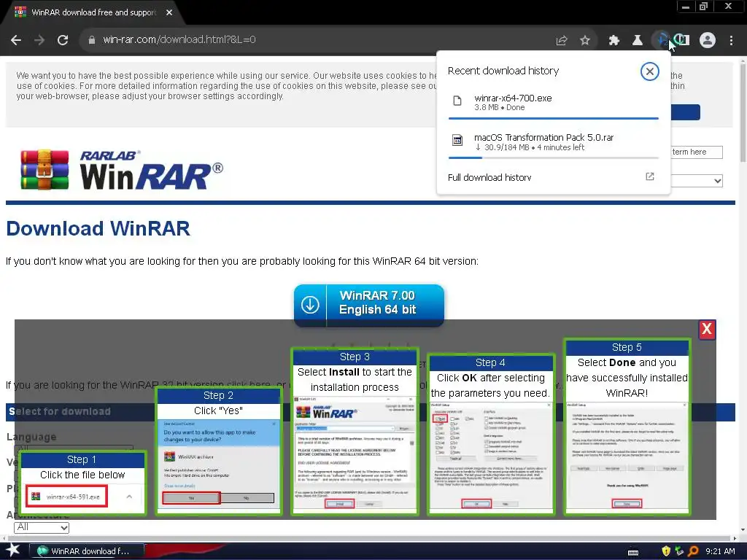Open the dropdown below the search field
747x560 pixels.
coord(697,181)
